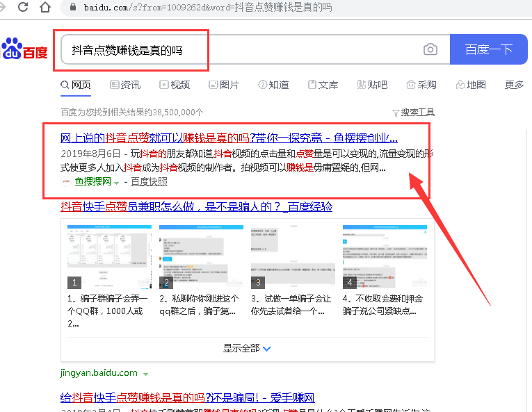Image resolution: width=532 pixels, height=412 pixels.
Task: Open the 地图 tab
Action: pos(471,85)
